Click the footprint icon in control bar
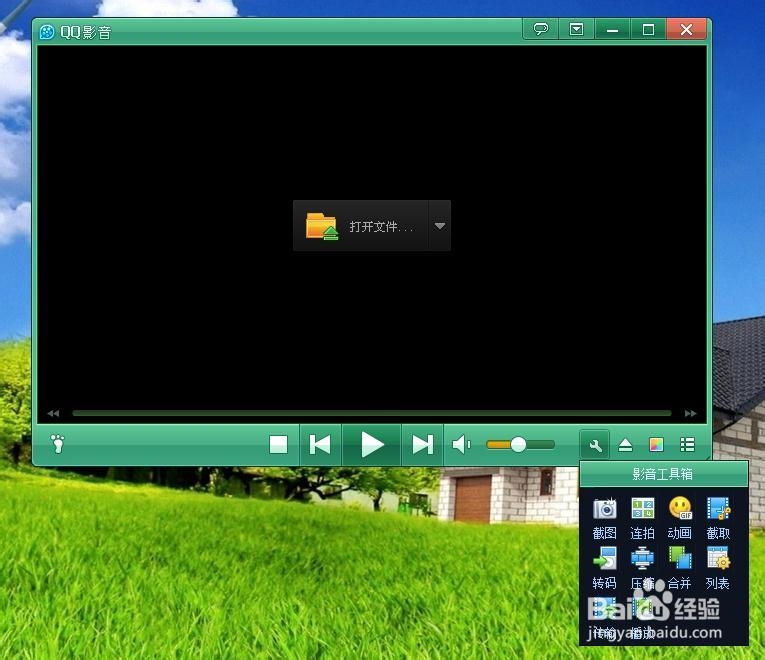Viewport: 765px width, 660px height. [x=58, y=444]
